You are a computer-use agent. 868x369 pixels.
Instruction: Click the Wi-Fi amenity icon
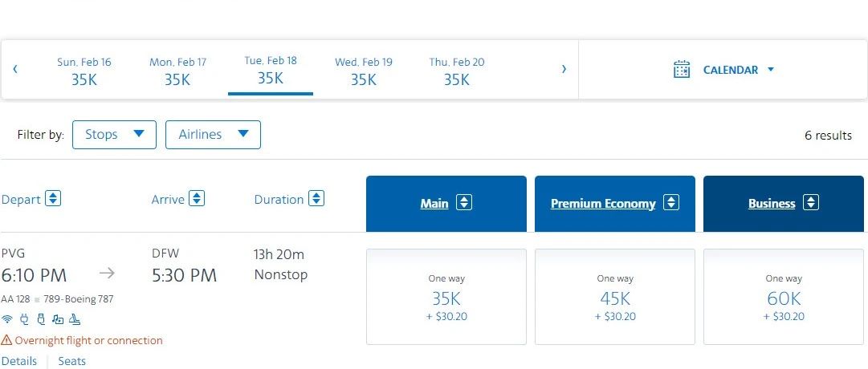coord(7,320)
